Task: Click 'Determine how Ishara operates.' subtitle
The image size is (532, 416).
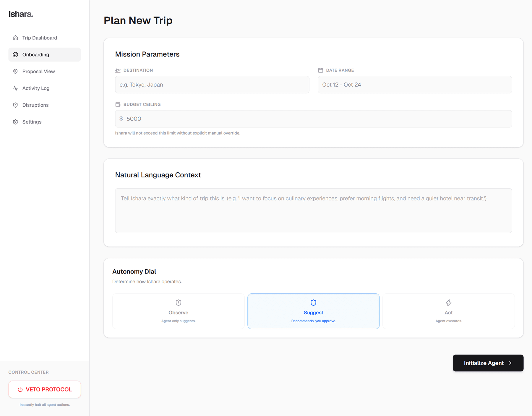Action: (147, 281)
